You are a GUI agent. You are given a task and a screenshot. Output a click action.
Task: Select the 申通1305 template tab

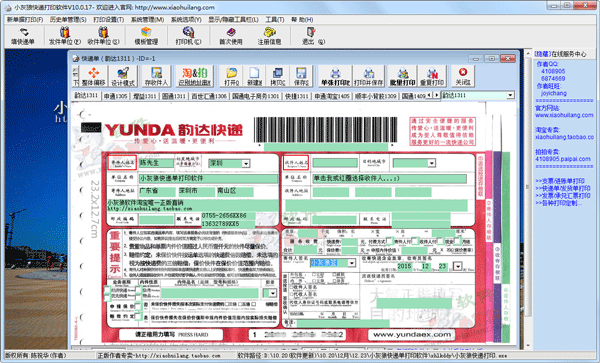[x=116, y=96]
